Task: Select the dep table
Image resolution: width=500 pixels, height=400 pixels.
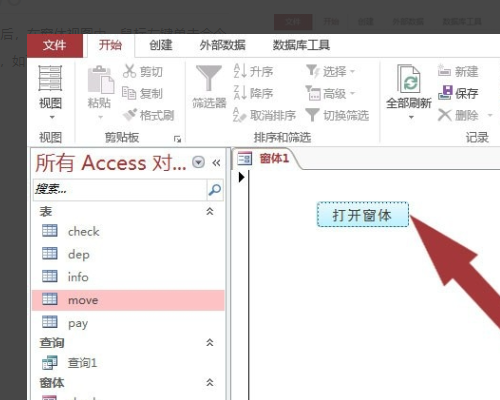Action: pos(128,254)
